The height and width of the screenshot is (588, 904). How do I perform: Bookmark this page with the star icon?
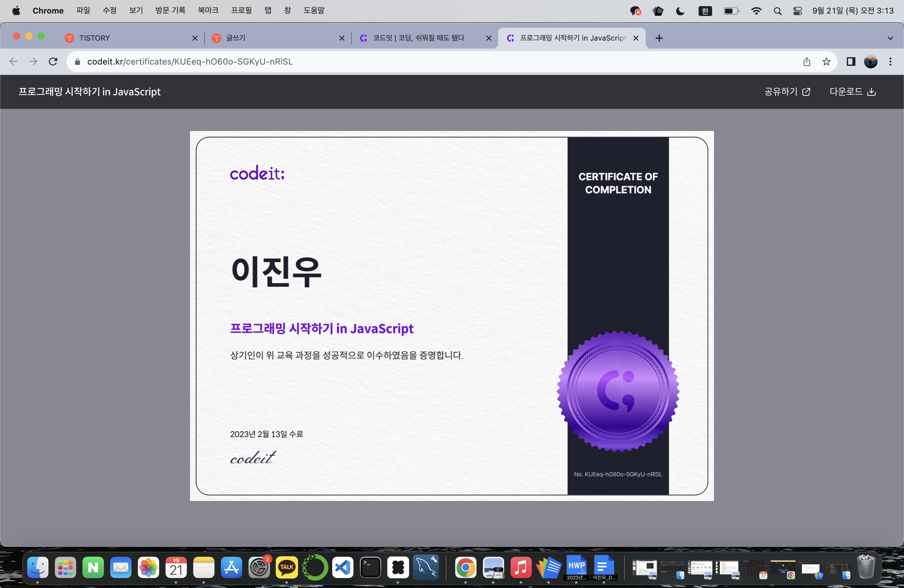click(826, 62)
